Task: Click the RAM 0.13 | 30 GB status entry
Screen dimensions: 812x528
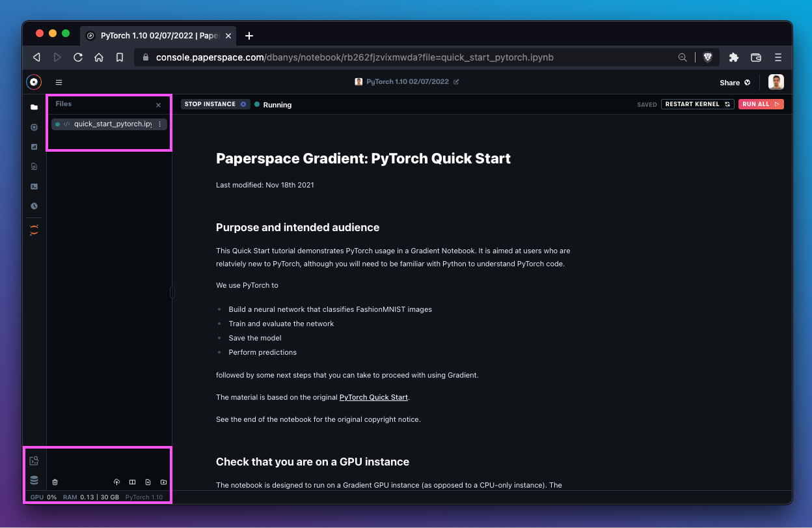Action: 91,497
